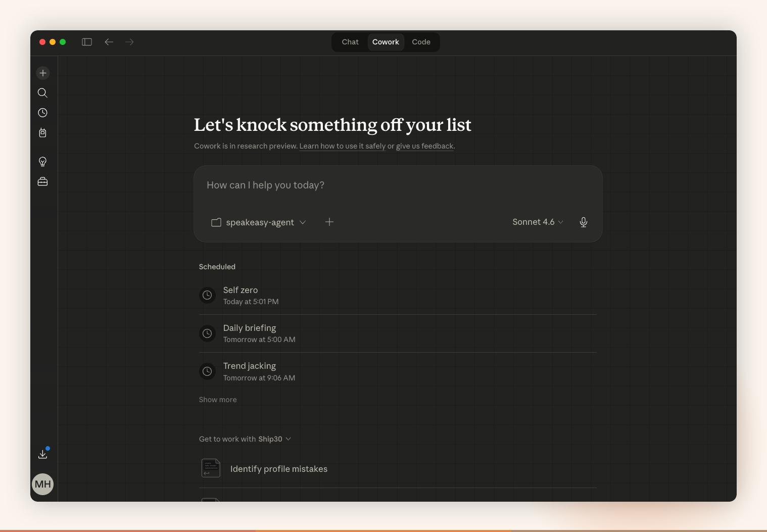This screenshot has width=767, height=532.
Task: Click the plus icon to add attachment
Action: click(329, 222)
